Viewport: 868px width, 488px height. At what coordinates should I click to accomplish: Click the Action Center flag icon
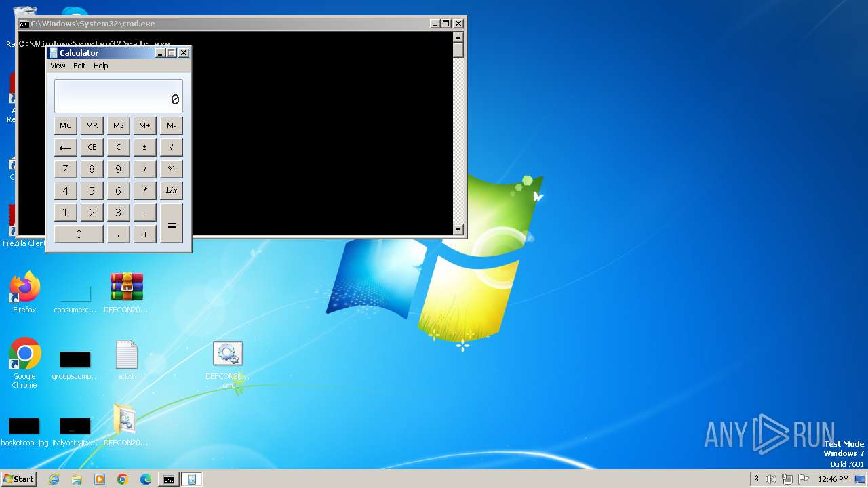tap(804, 479)
